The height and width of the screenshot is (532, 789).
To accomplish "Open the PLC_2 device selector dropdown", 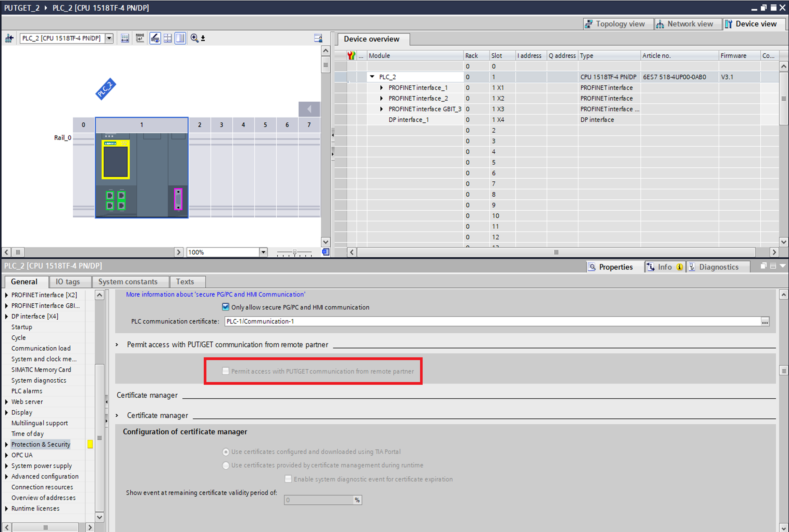I will click(x=109, y=38).
